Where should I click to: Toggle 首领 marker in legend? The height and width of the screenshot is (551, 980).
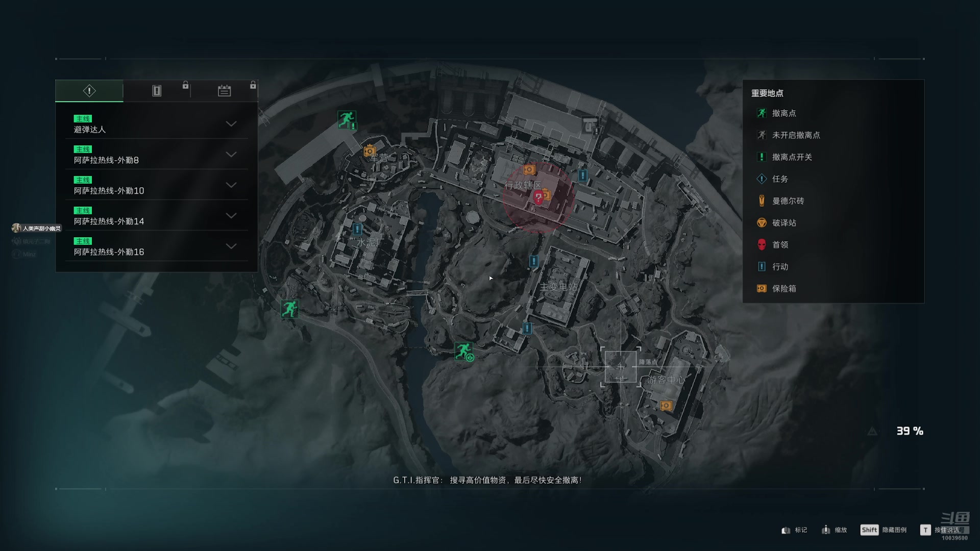click(x=772, y=245)
